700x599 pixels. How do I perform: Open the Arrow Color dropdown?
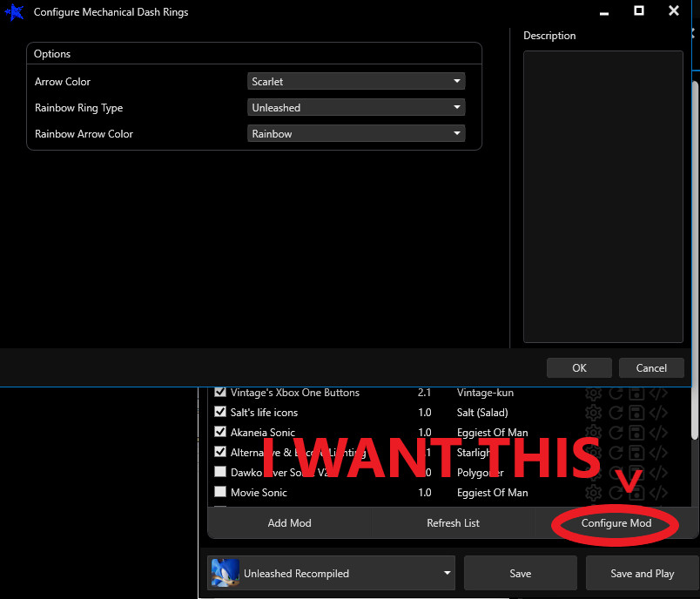pyautogui.click(x=456, y=81)
